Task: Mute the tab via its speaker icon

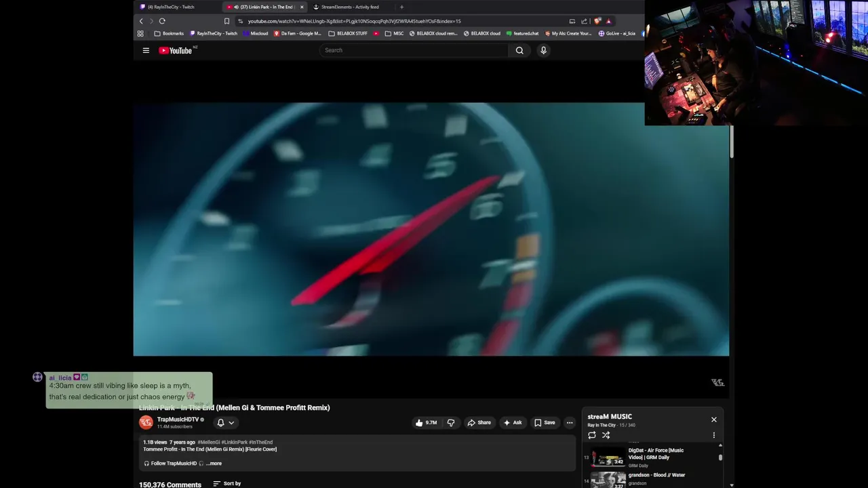Action: click(x=236, y=7)
